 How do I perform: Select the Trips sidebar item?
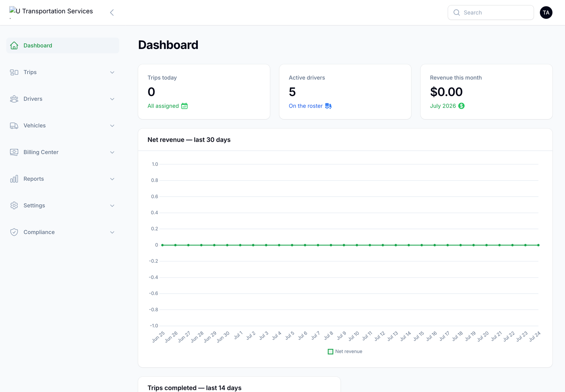63,72
